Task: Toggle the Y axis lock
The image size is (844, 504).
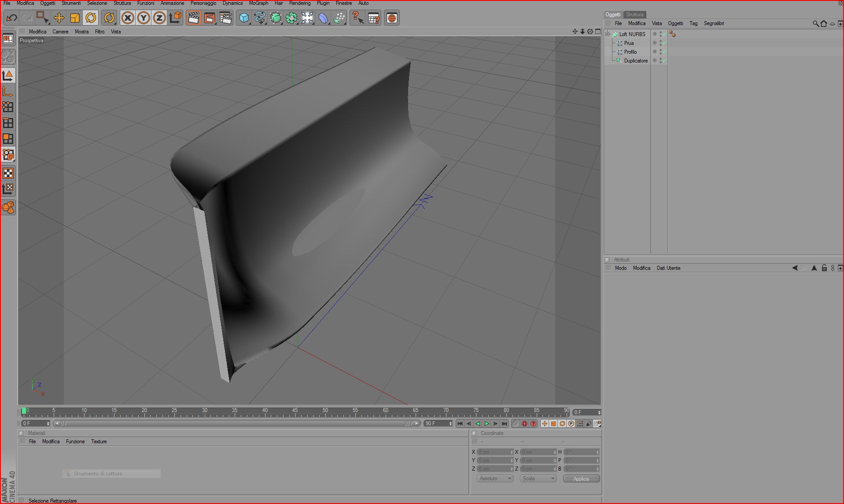Action: (x=144, y=18)
